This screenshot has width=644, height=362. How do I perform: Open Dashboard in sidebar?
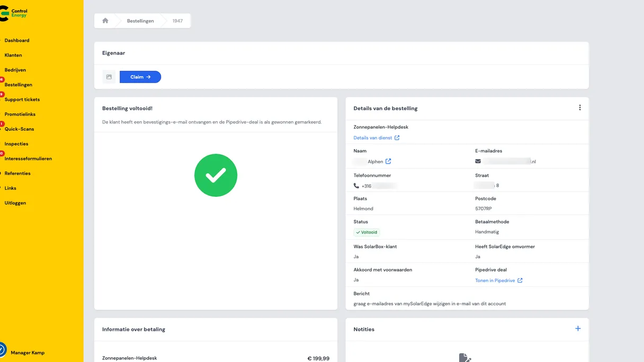click(17, 40)
